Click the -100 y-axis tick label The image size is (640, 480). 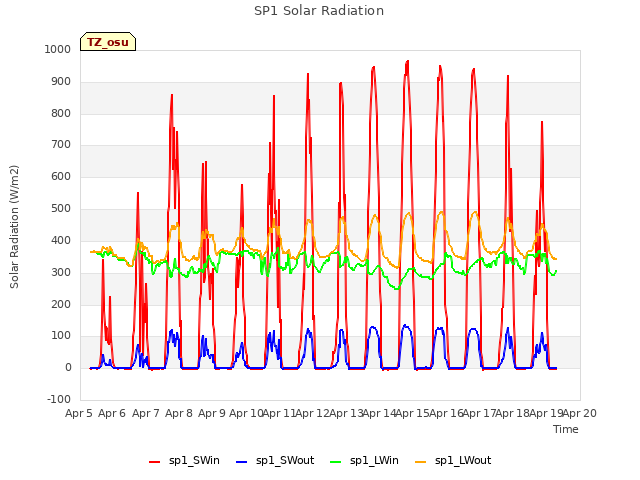[59, 399]
